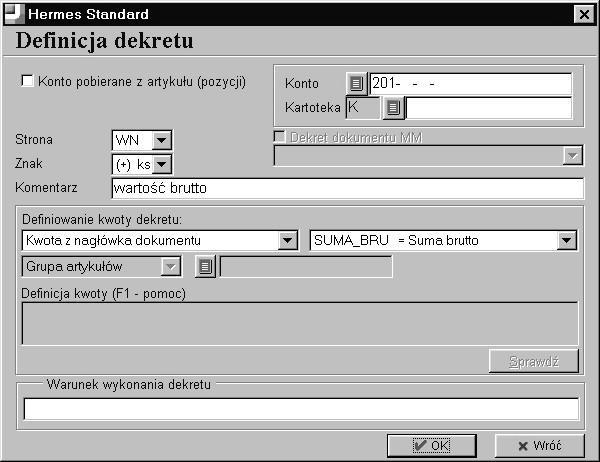Image resolution: width=600 pixels, height=462 pixels.
Task: Open the Kwota z nagłówka dokumentu dropdown
Action: pyautogui.click(x=287, y=240)
